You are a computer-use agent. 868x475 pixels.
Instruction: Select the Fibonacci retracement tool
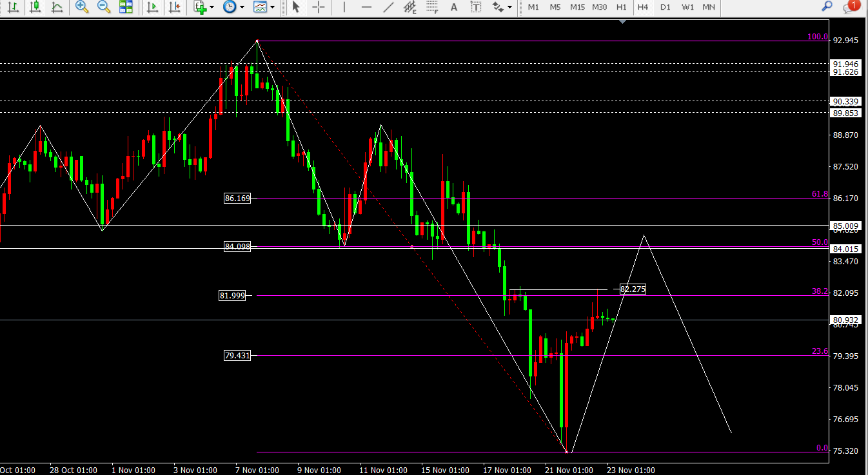tap(432, 7)
